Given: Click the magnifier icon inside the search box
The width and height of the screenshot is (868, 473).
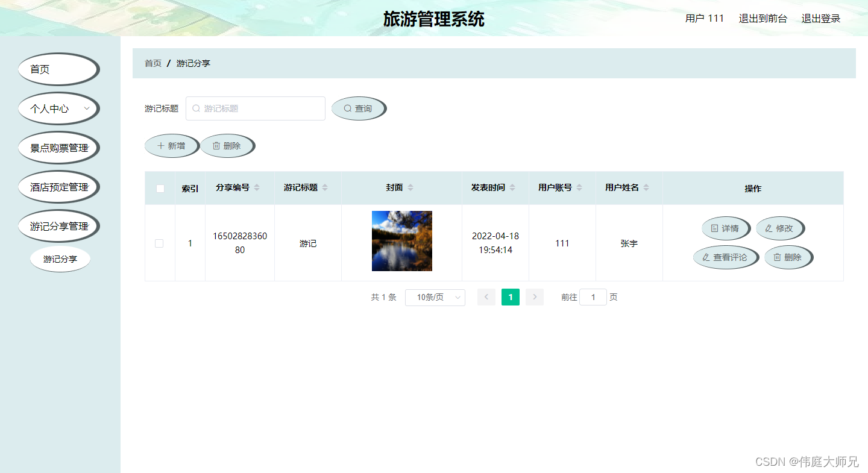Looking at the screenshot, I should pyautogui.click(x=196, y=108).
